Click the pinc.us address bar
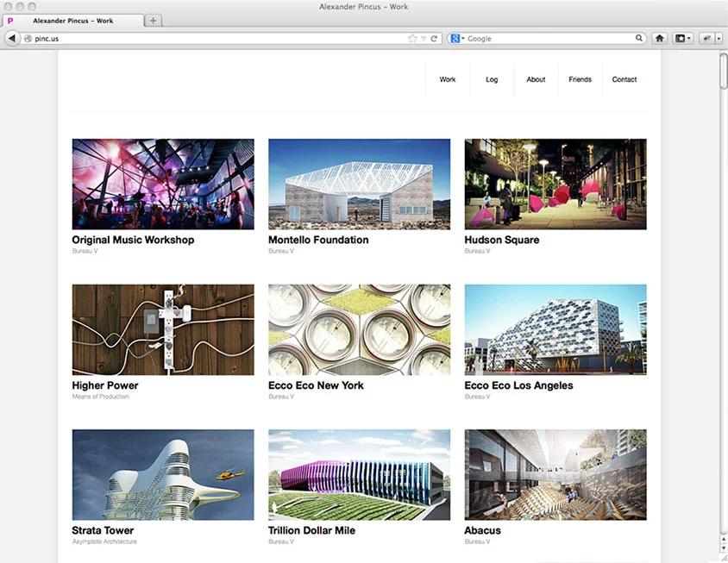 214,39
